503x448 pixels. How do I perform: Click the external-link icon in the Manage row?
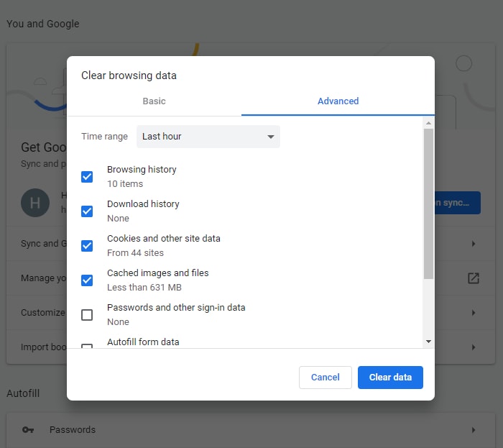[x=473, y=278]
